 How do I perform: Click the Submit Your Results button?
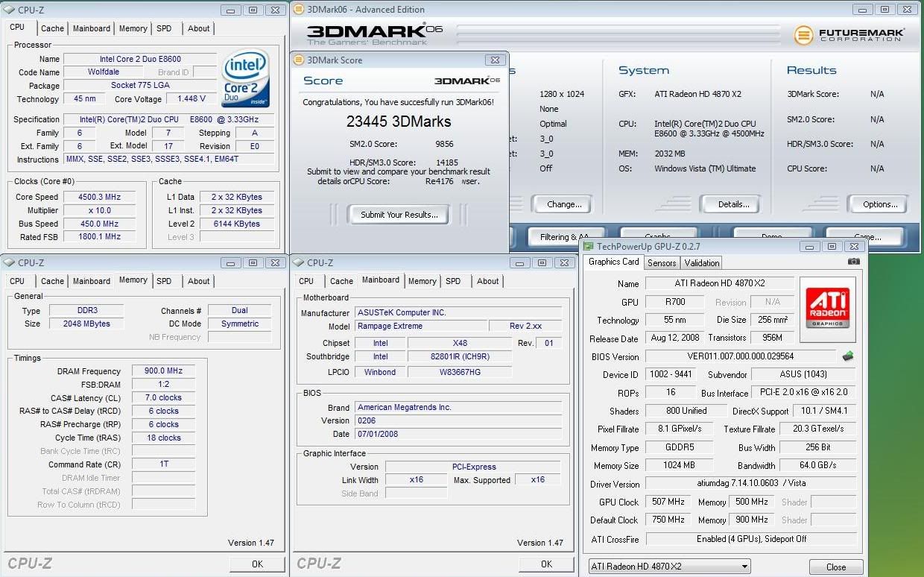coord(399,215)
